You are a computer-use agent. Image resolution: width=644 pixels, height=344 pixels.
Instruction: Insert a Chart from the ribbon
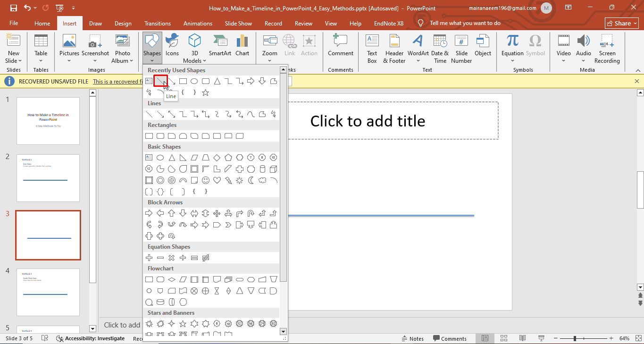click(x=243, y=45)
